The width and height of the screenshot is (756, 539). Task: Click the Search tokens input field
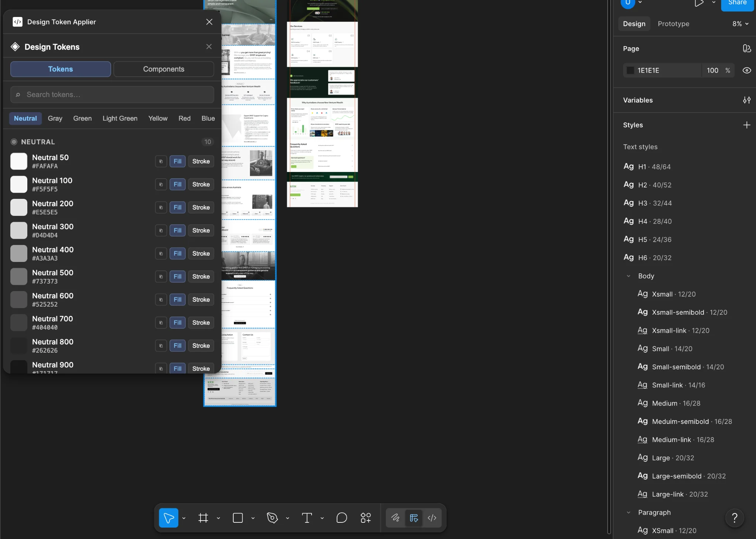click(x=112, y=95)
